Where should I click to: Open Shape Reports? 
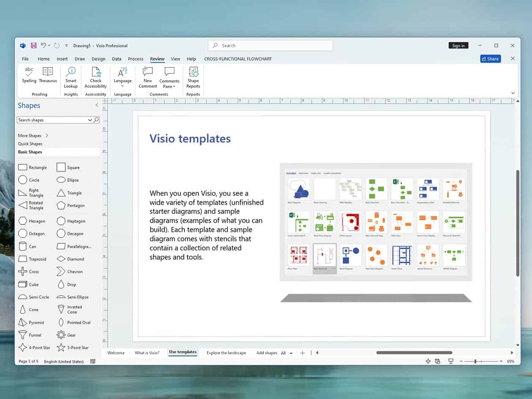tap(193, 76)
